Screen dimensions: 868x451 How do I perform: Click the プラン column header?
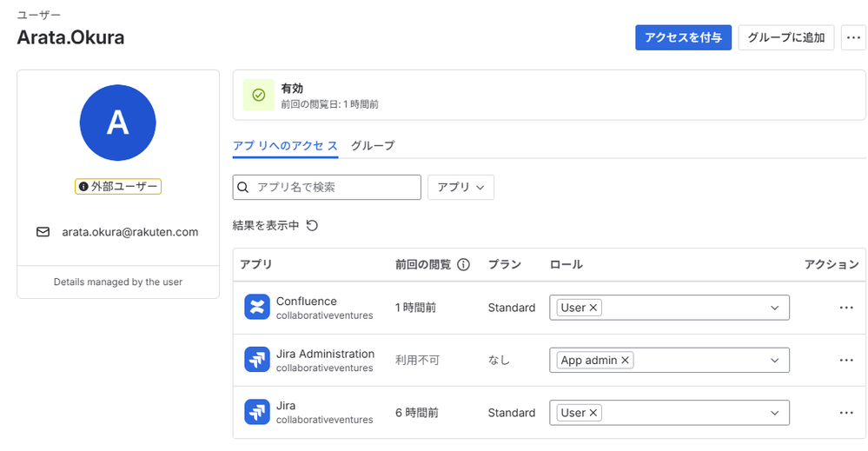(504, 264)
